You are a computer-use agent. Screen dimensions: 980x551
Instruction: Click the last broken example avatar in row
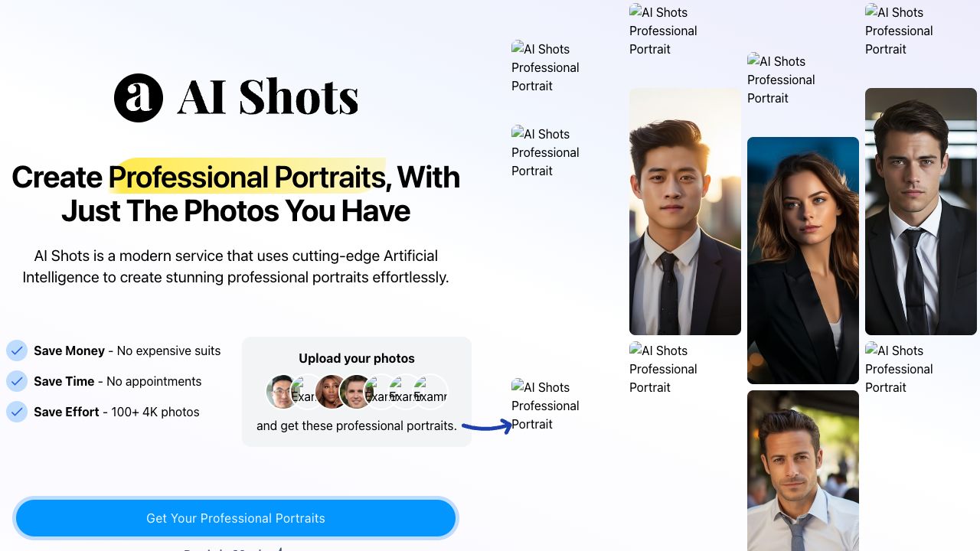431,392
